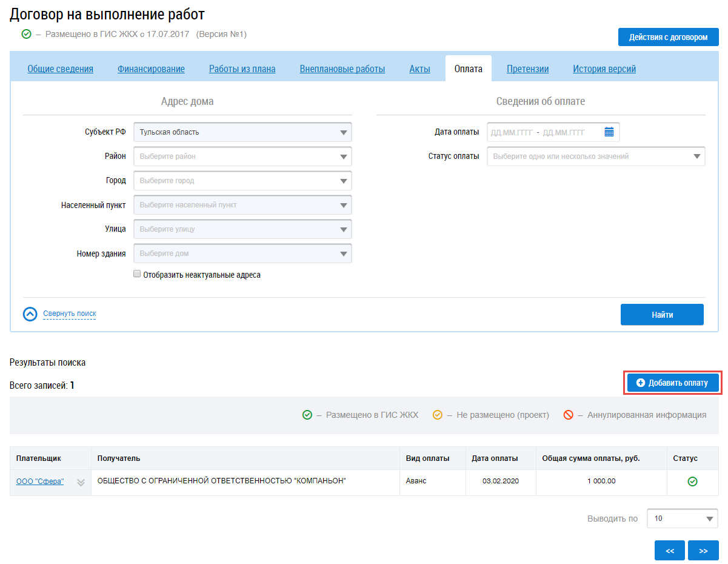Click the collapse search circle arrow icon

[30, 314]
